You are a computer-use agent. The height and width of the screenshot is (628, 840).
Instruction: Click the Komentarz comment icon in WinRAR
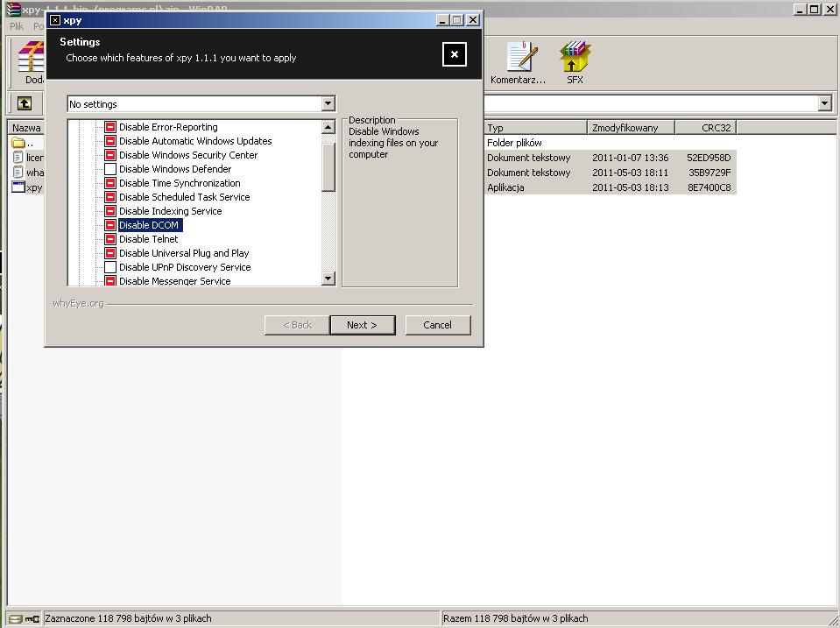pos(521,57)
